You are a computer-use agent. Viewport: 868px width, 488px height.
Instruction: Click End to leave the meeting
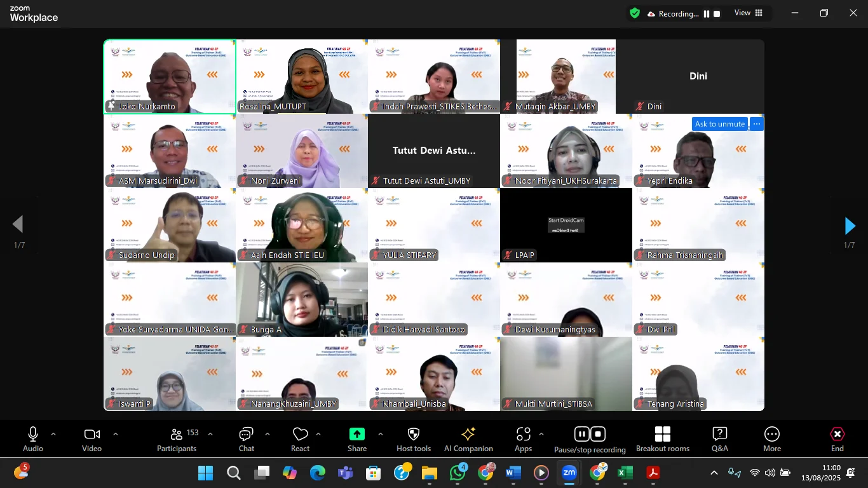(x=837, y=439)
